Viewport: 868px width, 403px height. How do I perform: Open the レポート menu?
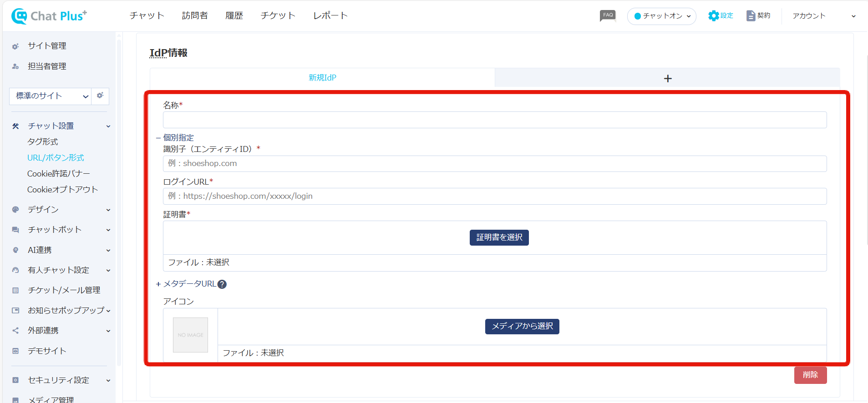pyautogui.click(x=330, y=16)
